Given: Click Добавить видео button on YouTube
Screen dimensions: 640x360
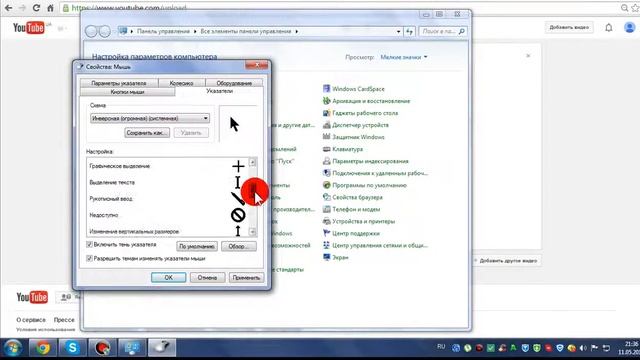Looking at the screenshot, I should [x=569, y=27].
